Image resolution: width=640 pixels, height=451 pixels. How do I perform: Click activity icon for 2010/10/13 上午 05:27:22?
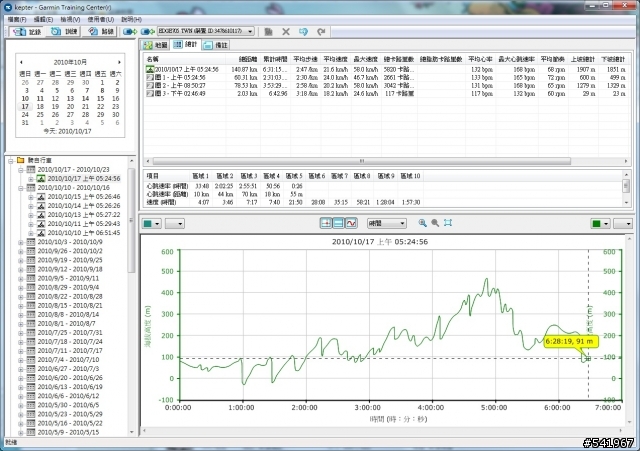tap(41, 215)
